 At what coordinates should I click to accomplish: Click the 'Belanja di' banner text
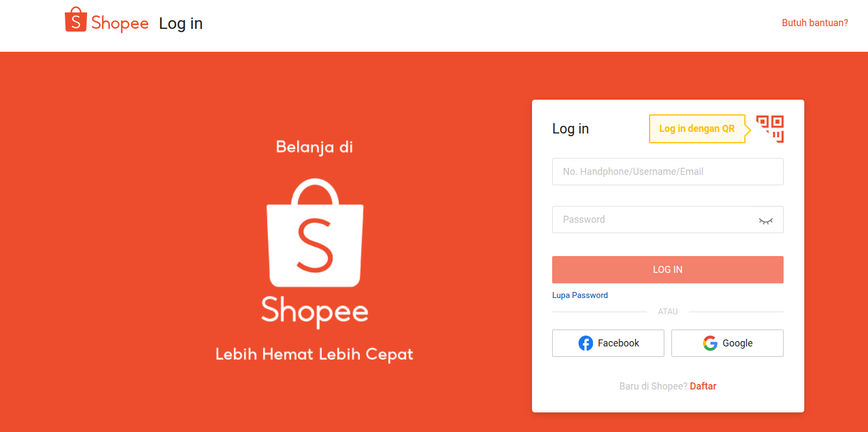(315, 147)
